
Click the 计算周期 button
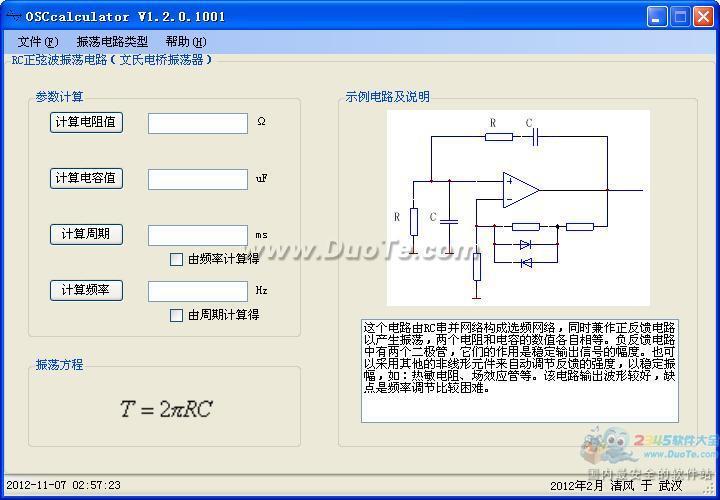tap(86, 234)
